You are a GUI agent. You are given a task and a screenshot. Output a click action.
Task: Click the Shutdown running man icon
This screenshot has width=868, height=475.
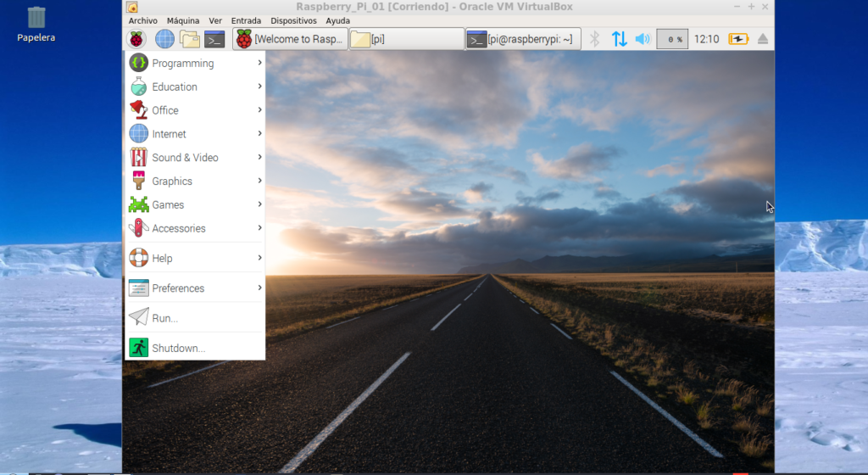tap(138, 348)
